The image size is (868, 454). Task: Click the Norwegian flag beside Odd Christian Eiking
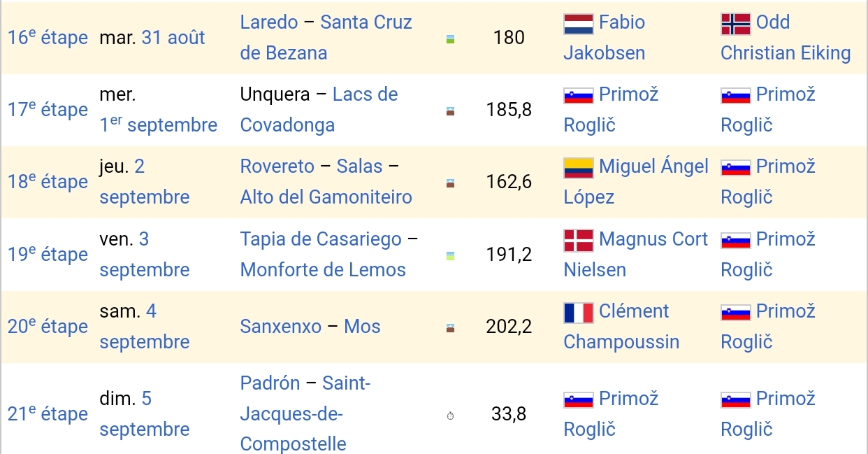point(735,24)
